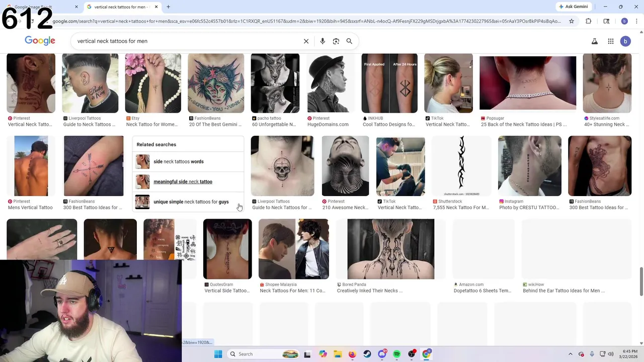Open Spotify from the taskbar

click(x=397, y=354)
